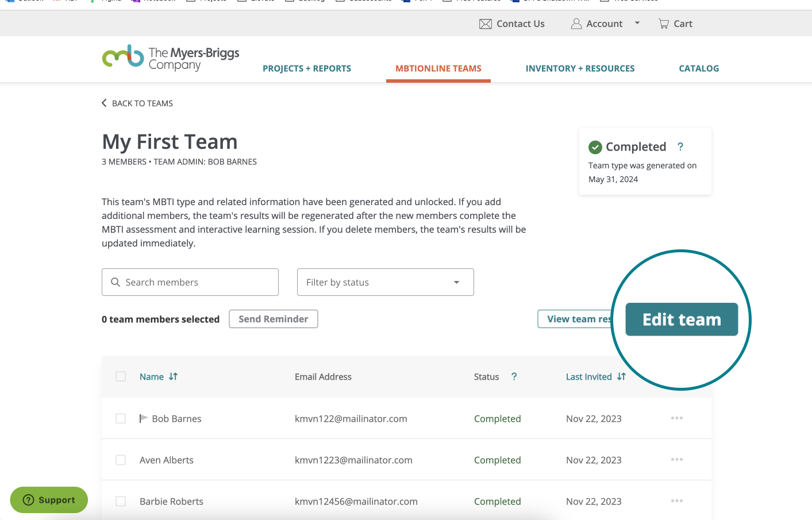Viewport: 812px width, 520px height.
Task: Click Completed status for Bob Barnes
Action: pyautogui.click(x=498, y=419)
